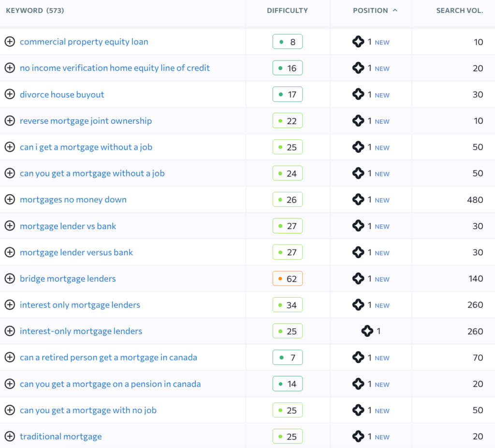The height and width of the screenshot is (448, 495).
Task: Click search volume 70 in retired person row
Action: 478,358
